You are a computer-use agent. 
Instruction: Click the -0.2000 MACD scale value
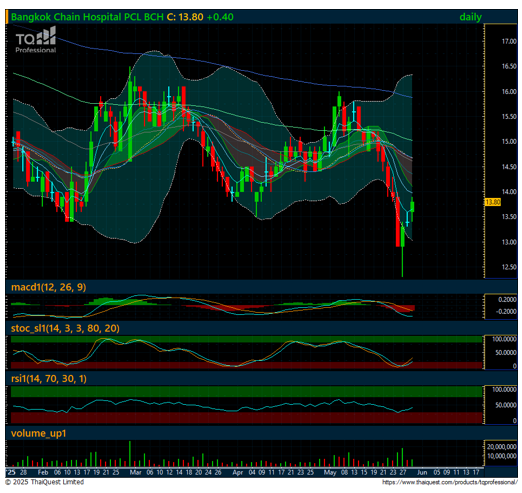[506, 311]
